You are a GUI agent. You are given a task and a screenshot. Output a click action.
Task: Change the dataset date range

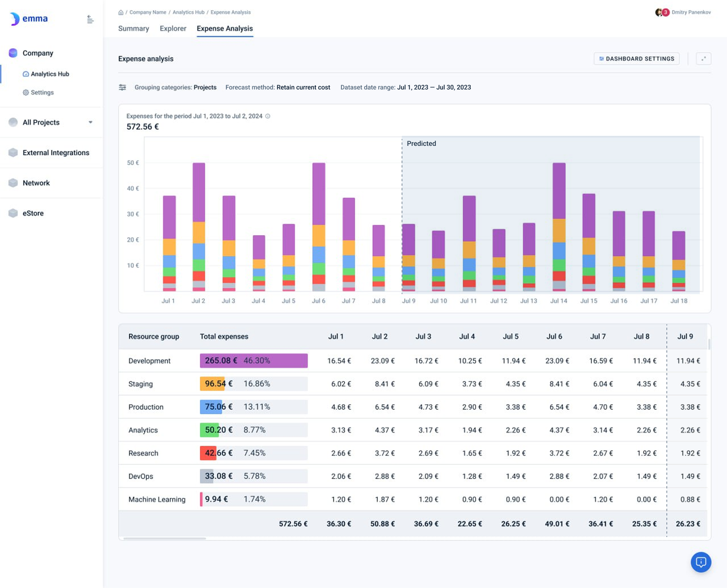[434, 87]
